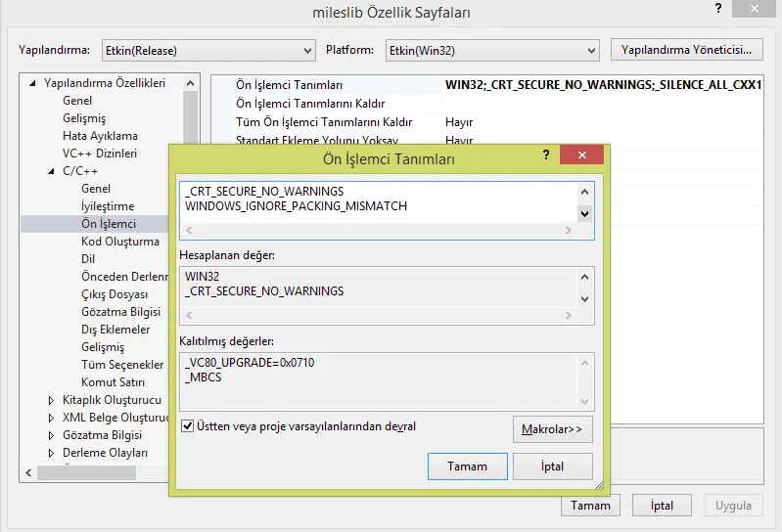Click Yapılandırma Yöneticisi button
Image resolution: width=782 pixels, height=532 pixels.
[x=686, y=49]
